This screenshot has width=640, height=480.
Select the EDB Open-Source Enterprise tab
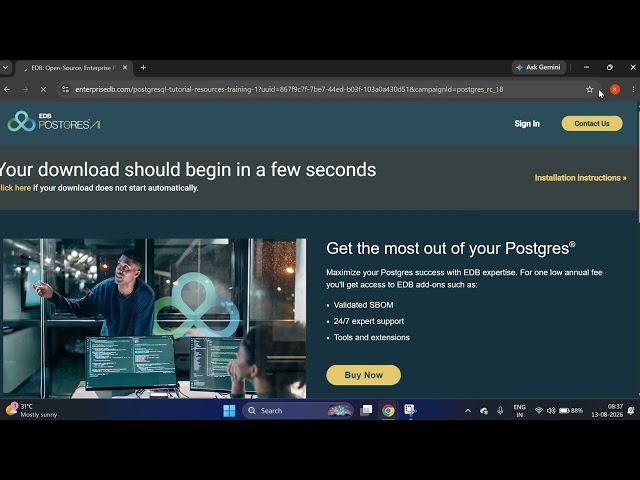click(74, 68)
